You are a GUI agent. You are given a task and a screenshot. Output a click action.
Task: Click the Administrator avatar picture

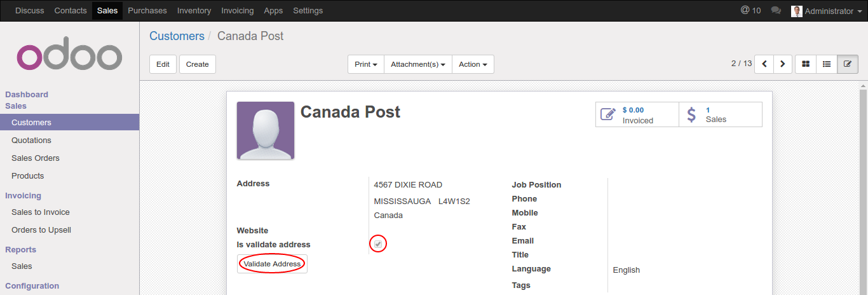[x=796, y=11]
